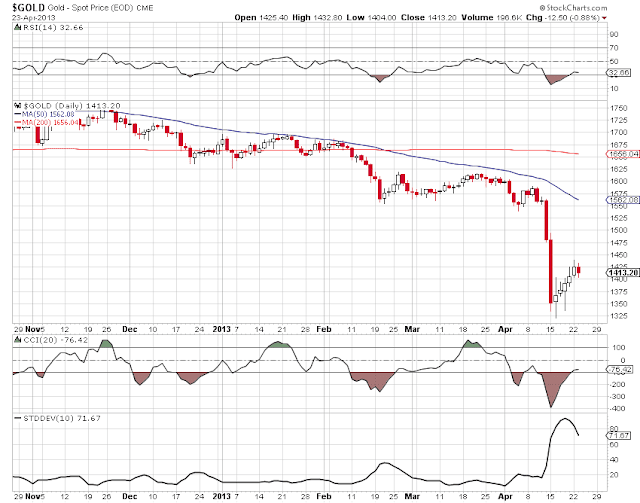Click the 1413.20 current price label
640x503 pixels.
[x=623, y=272]
